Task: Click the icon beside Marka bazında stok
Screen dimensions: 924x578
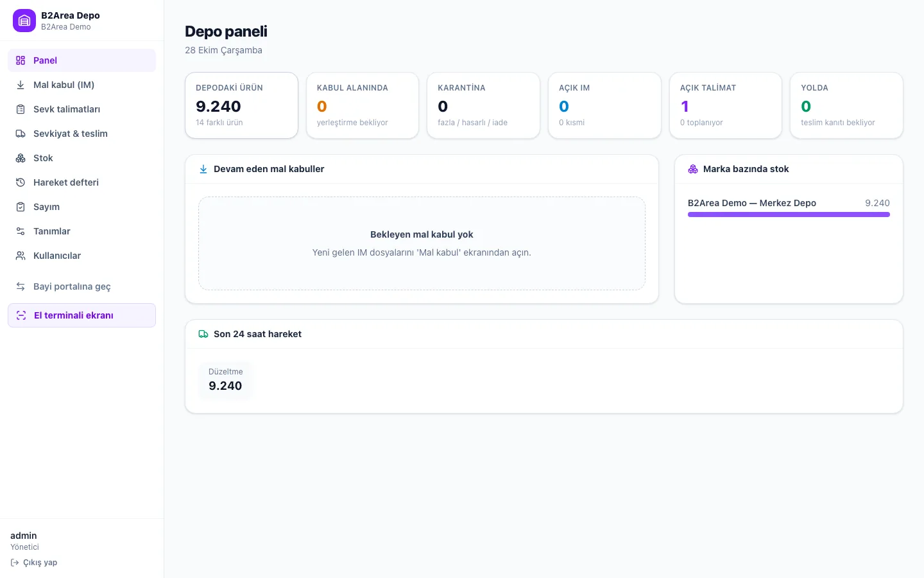Action: coord(693,169)
